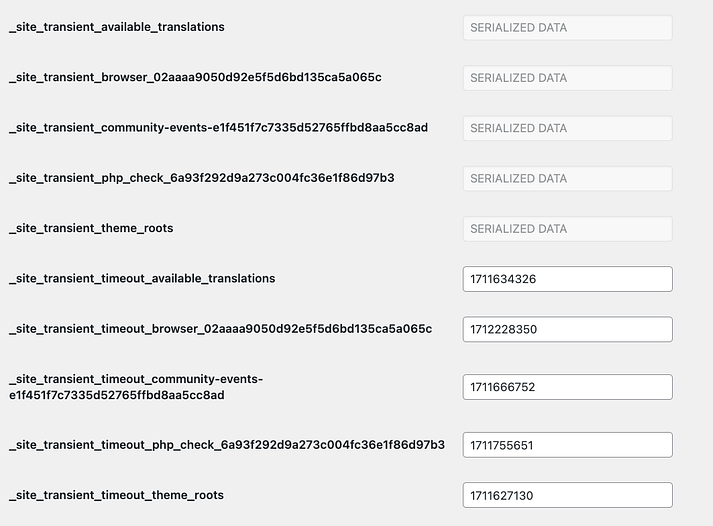Click SERIALIZED DATA field for theme_roots transient
Viewport: 713px width, 526px height.
567,228
